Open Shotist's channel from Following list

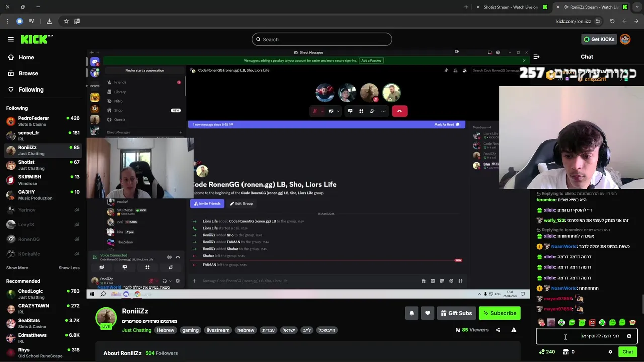point(43,165)
